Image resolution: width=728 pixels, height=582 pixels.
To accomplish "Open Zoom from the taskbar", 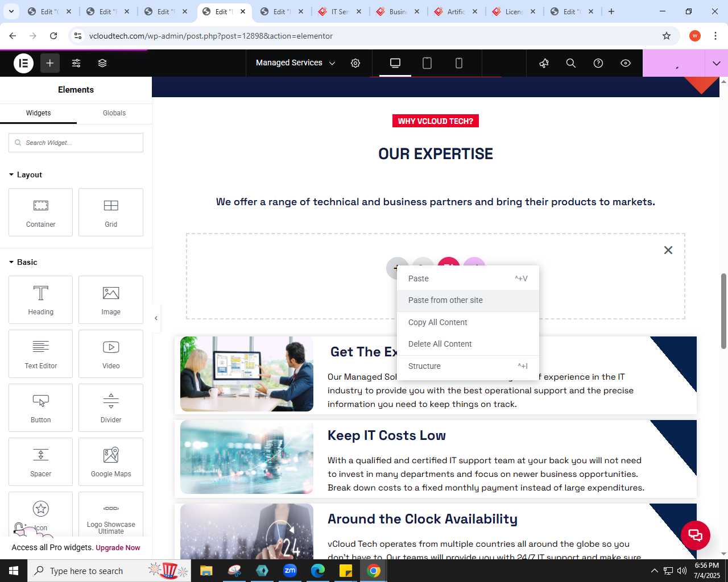I will tap(290, 571).
